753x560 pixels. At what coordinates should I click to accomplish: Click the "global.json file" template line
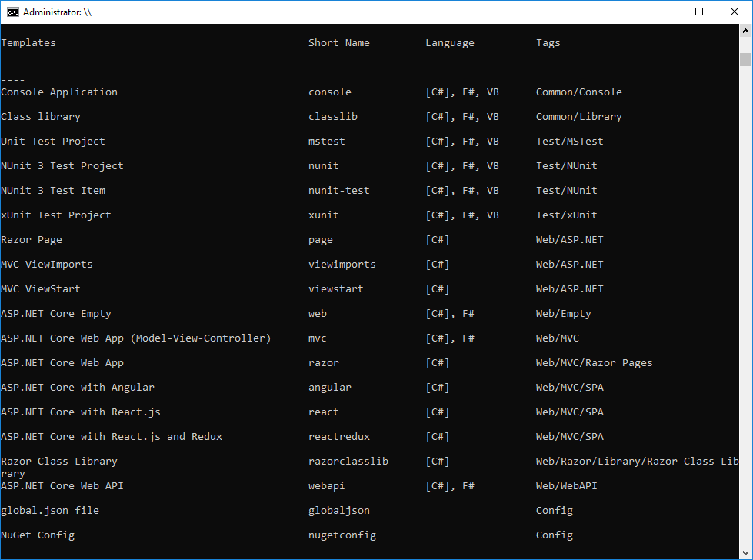coord(50,511)
